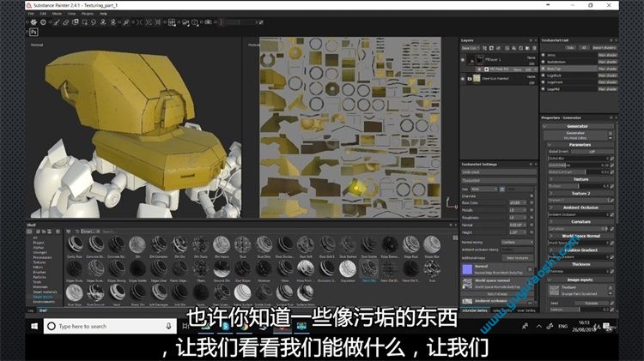The width and height of the screenshot is (644, 361).
Task: Expand the Thickness section
Action: click(551, 265)
